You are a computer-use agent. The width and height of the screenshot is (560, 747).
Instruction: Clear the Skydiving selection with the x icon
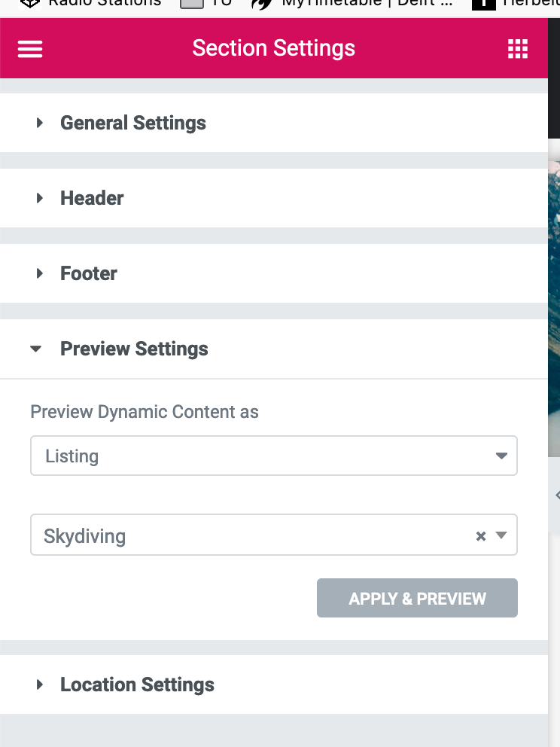coord(481,536)
